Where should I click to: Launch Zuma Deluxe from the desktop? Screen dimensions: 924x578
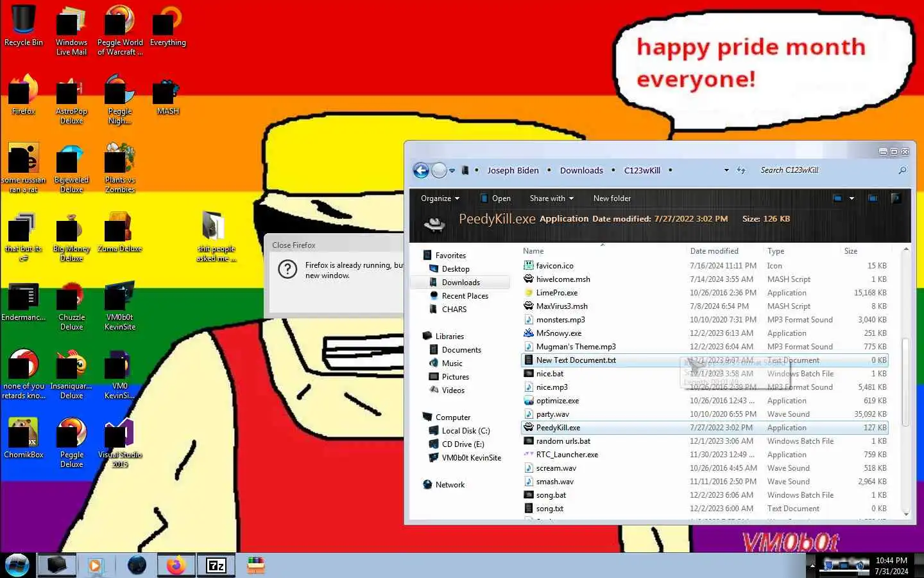coord(120,232)
